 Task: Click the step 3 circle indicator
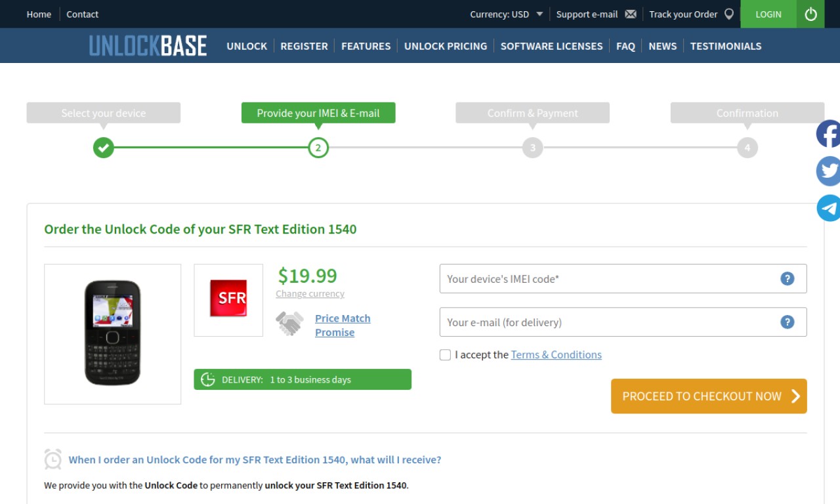(532, 148)
